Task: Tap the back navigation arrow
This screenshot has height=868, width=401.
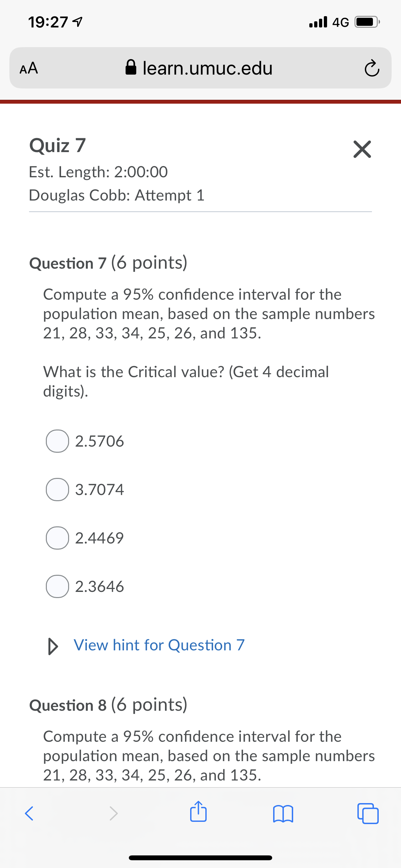Action: point(29,813)
